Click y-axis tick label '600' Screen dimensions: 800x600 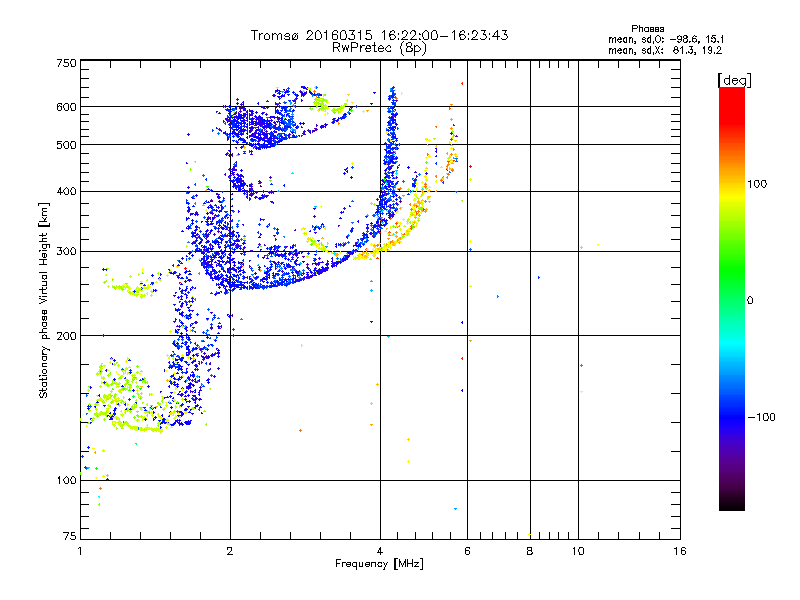click(66, 107)
